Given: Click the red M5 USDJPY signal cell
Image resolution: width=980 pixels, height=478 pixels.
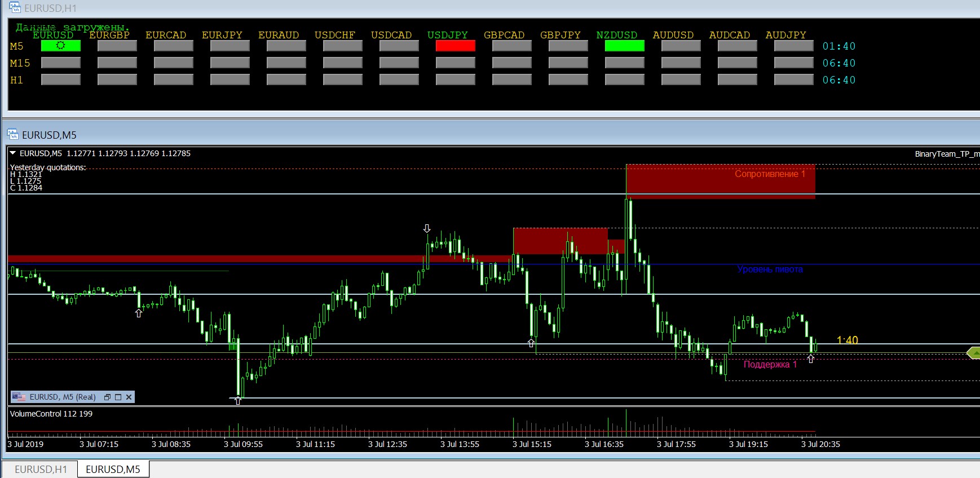Looking at the screenshot, I should [x=456, y=46].
